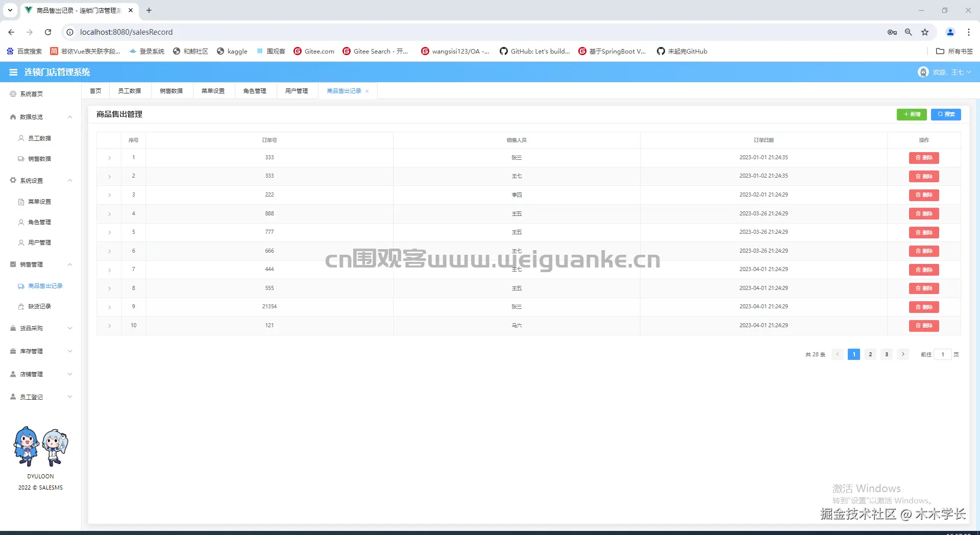Click the blue 搜索 search button
Viewport: 980px width, 535px height.
coord(946,114)
